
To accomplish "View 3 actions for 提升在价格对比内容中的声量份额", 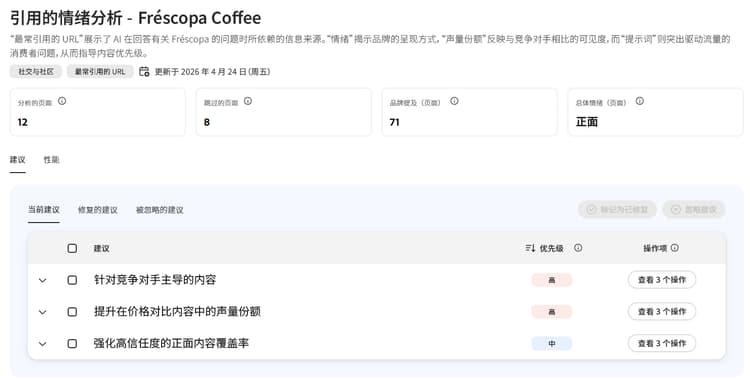I will click(662, 312).
